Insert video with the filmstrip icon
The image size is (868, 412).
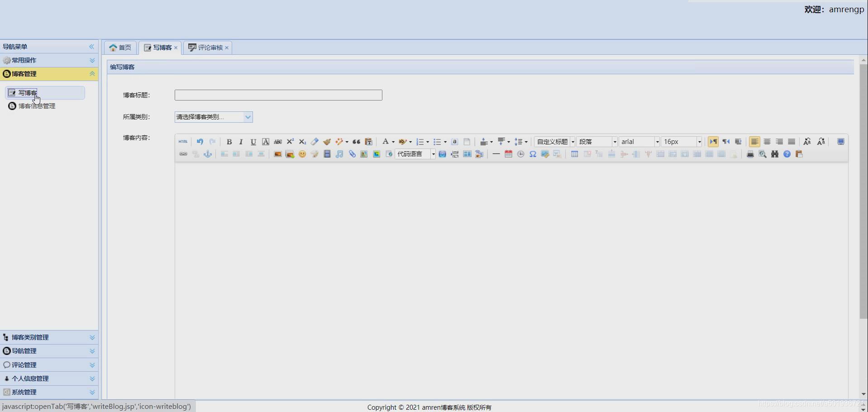(327, 154)
